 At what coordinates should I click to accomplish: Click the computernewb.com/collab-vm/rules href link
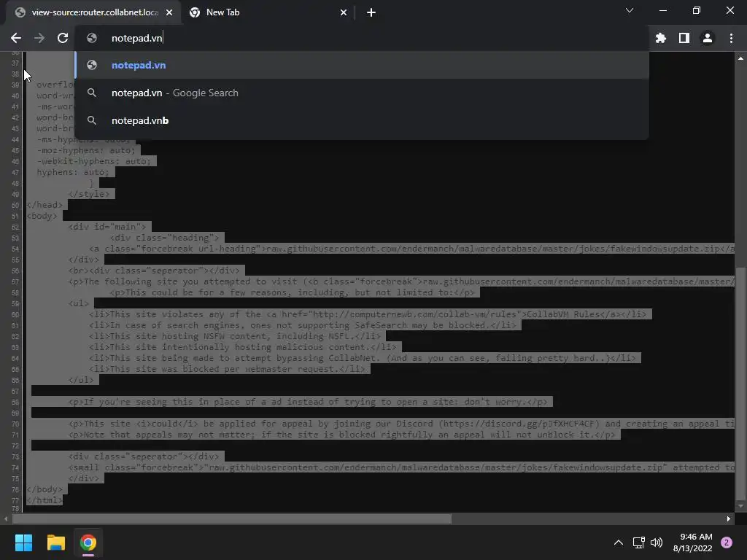(x=417, y=314)
